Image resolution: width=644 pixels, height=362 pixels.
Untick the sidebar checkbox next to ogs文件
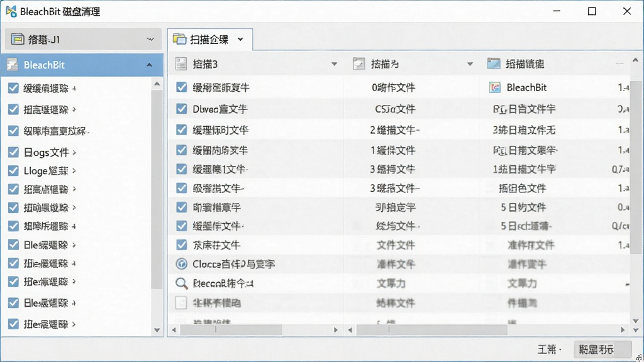13,152
